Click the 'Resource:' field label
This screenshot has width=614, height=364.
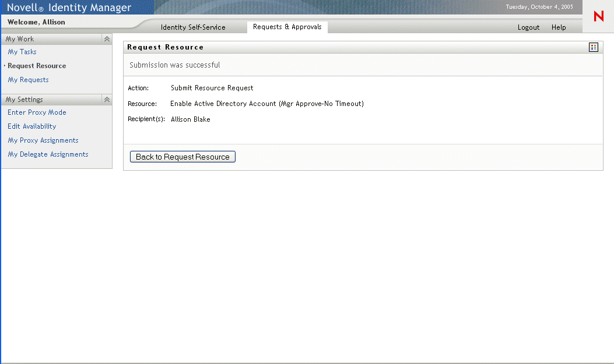tap(142, 104)
